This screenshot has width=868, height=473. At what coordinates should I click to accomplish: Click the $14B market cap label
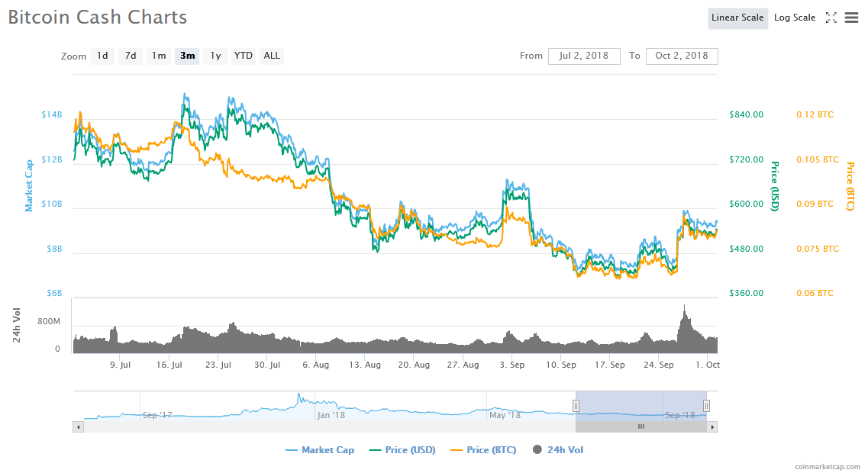click(x=51, y=114)
